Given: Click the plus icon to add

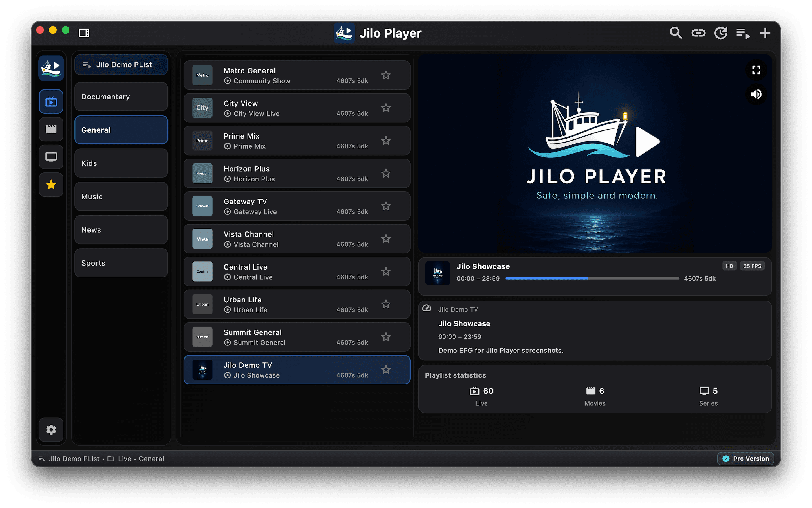Looking at the screenshot, I should pyautogui.click(x=765, y=33).
